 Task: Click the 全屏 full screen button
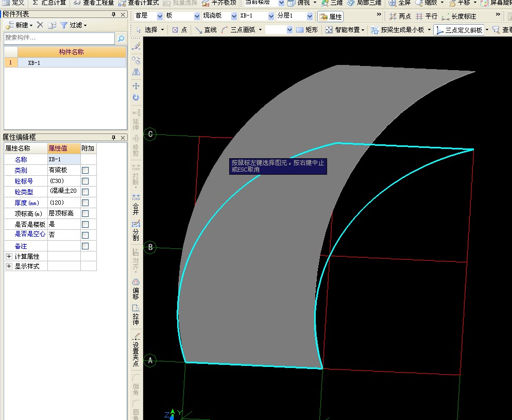pos(399,3)
